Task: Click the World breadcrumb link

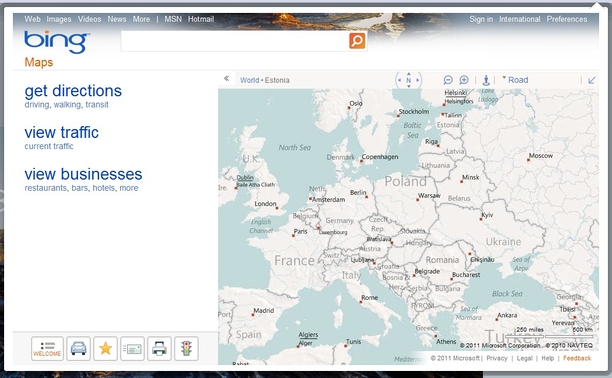Action: click(249, 80)
